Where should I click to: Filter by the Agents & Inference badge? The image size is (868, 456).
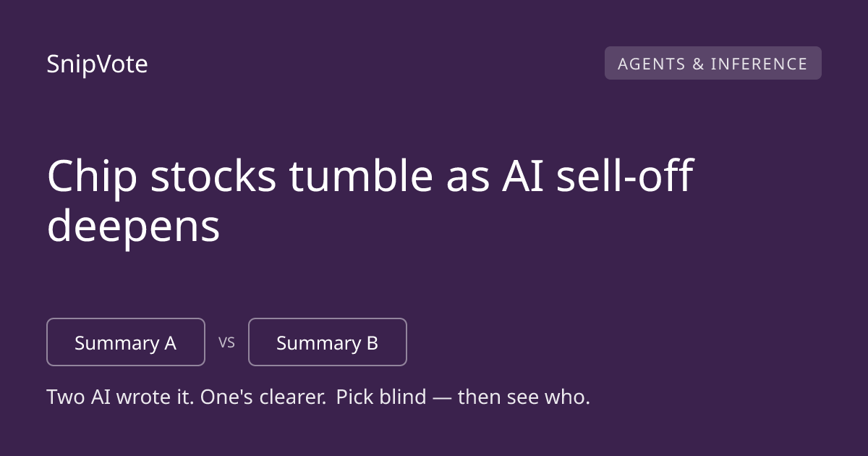pyautogui.click(x=712, y=63)
